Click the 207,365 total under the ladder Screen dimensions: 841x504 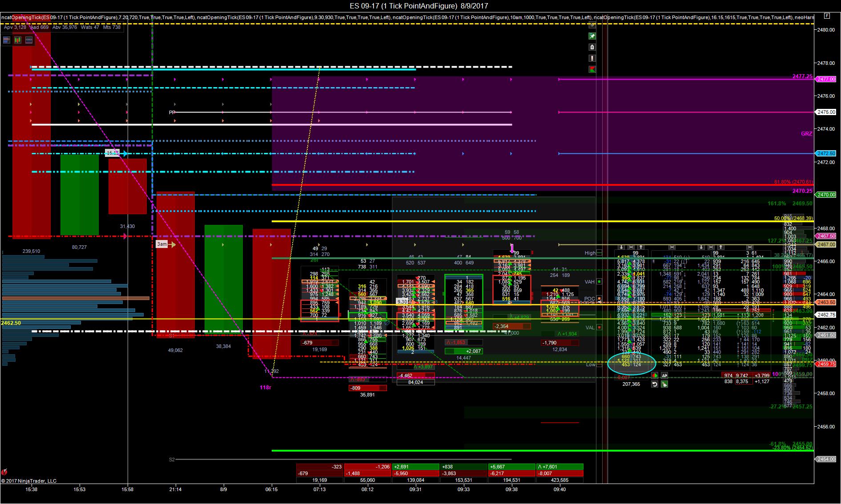tap(631, 384)
